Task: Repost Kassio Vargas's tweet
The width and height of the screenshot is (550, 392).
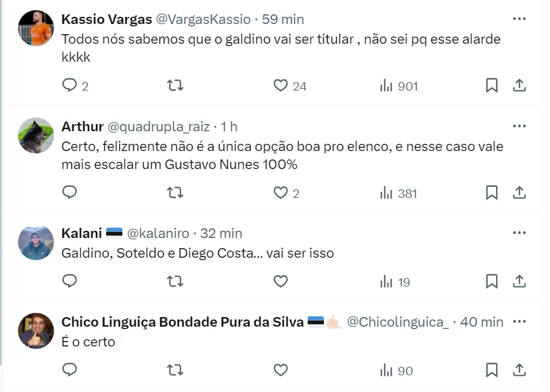Action: (x=175, y=86)
